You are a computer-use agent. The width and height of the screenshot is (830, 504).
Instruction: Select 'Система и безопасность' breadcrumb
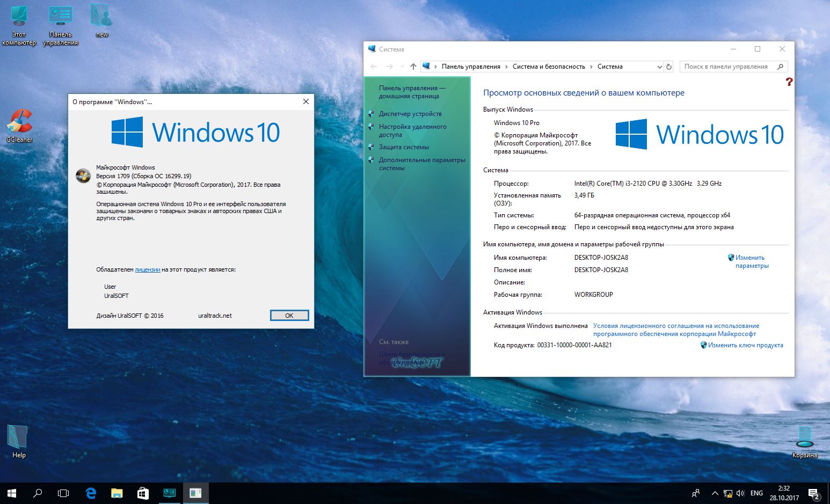[x=549, y=67]
